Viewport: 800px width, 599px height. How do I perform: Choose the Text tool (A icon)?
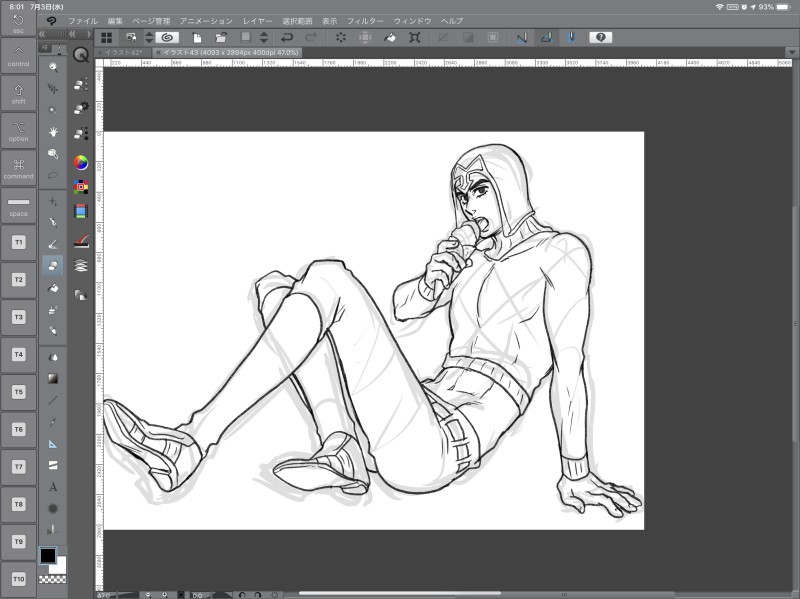[x=53, y=487]
